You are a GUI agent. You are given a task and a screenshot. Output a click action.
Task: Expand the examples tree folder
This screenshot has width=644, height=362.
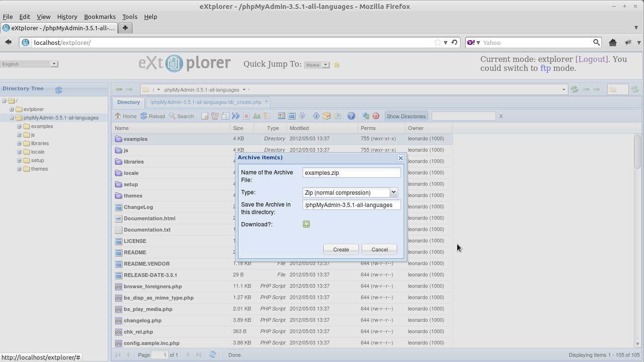point(19,126)
